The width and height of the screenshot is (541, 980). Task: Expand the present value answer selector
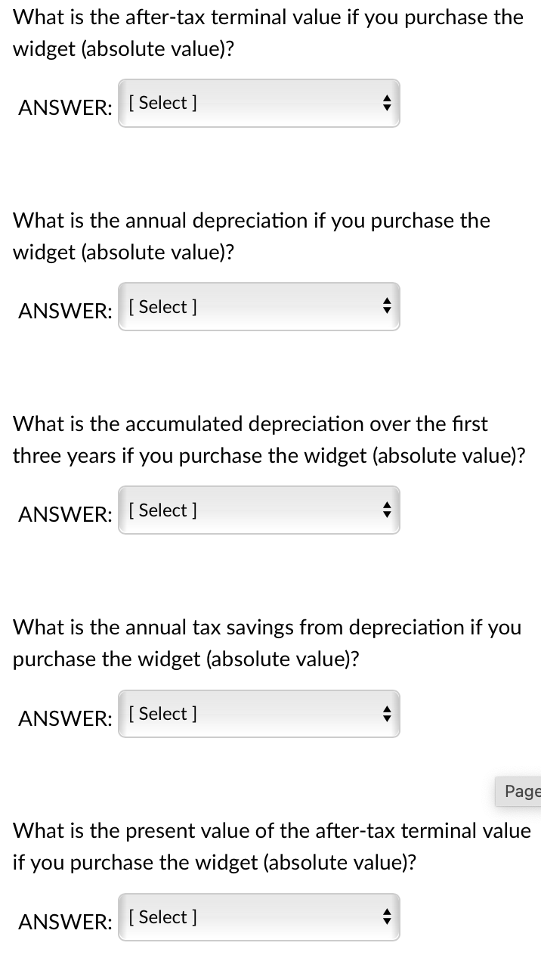click(258, 917)
